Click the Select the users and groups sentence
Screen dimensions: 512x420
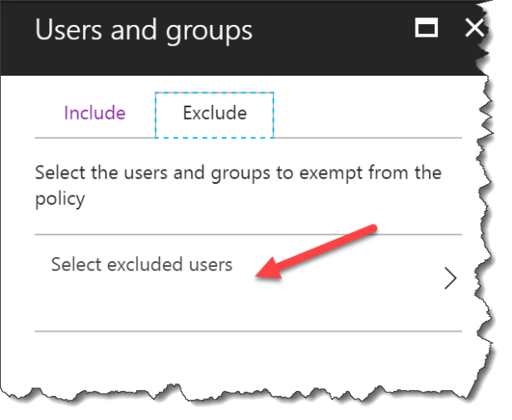coord(239,185)
